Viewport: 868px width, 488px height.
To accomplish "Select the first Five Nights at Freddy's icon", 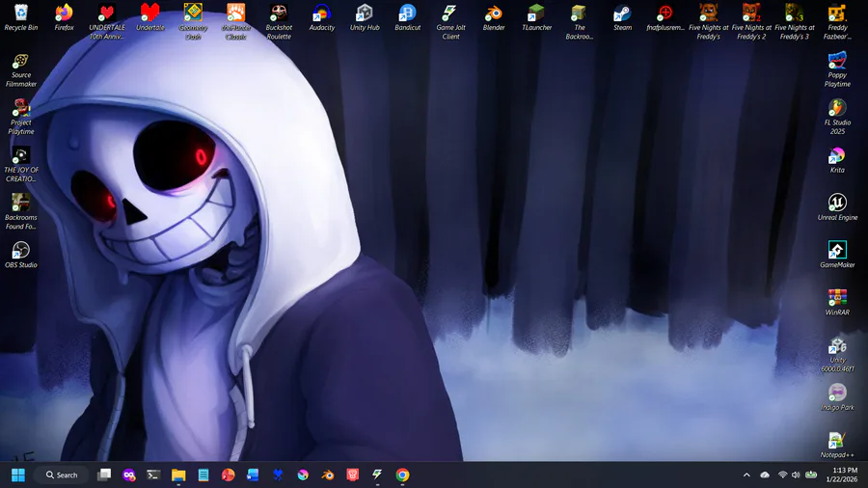I will 709,21.
